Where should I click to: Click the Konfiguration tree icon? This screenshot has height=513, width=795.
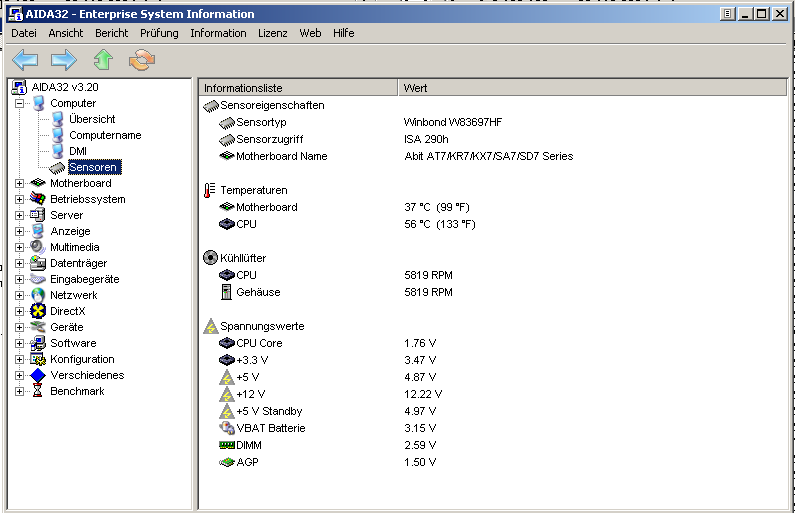click(x=38, y=359)
